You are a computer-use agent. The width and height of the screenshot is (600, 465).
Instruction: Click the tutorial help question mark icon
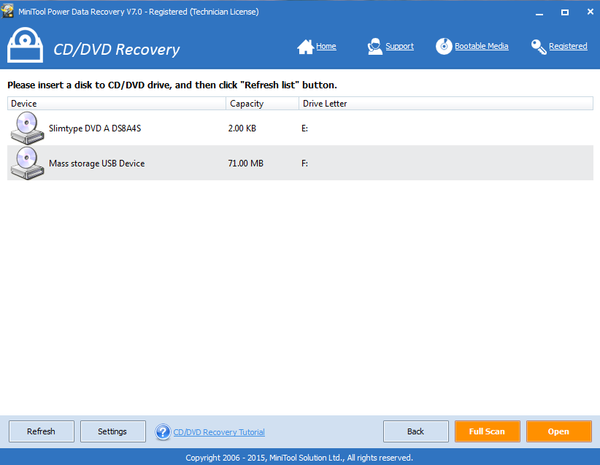click(x=163, y=432)
